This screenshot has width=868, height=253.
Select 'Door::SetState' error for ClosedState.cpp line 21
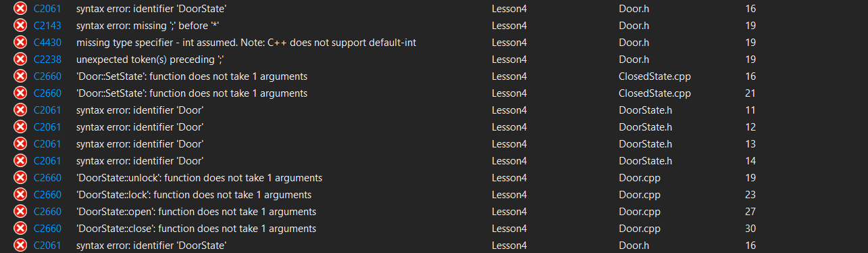click(192, 93)
